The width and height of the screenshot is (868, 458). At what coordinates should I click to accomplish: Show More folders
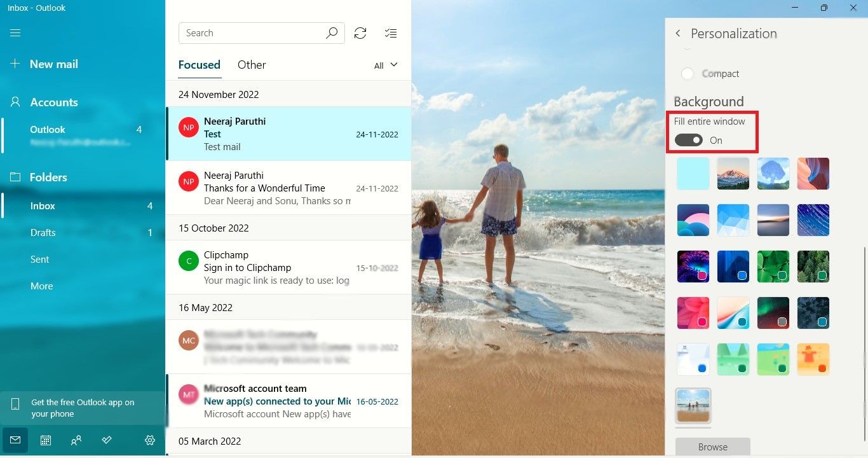tap(83, 286)
